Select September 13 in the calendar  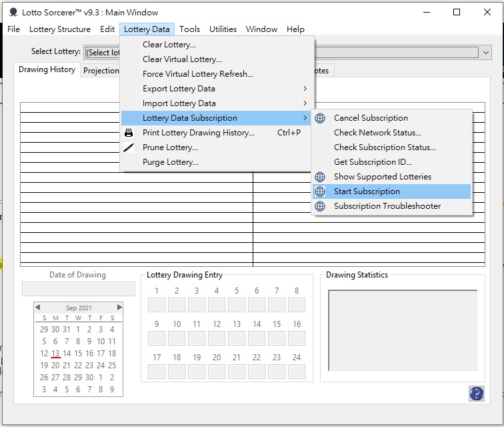tap(55, 354)
